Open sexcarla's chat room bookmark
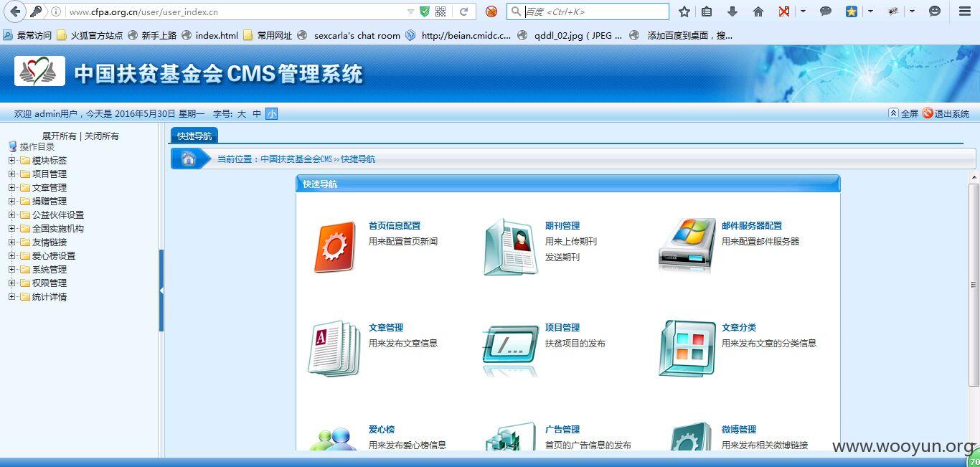This screenshot has height=467, width=980. [x=349, y=35]
